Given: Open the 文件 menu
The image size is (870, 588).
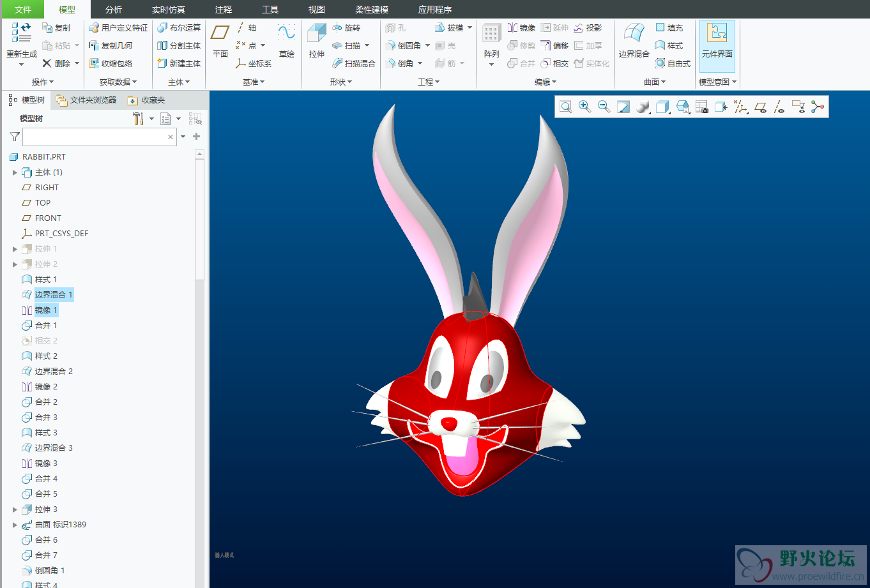Looking at the screenshot, I should 22,10.
